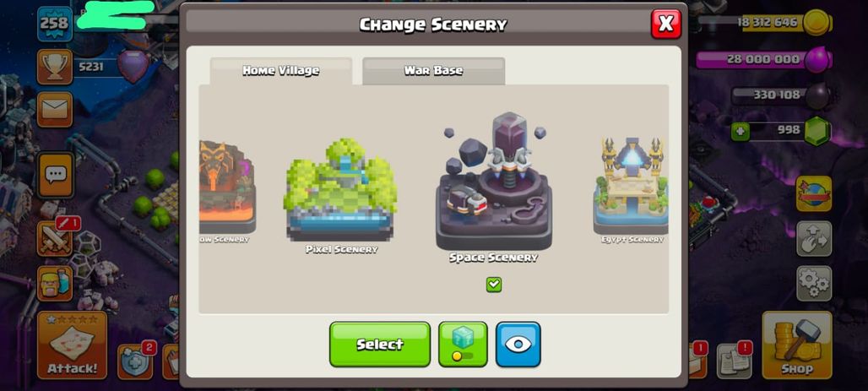The width and height of the screenshot is (868, 391).
Task: Preview scenery with the blue eye button
Action: [x=518, y=345]
